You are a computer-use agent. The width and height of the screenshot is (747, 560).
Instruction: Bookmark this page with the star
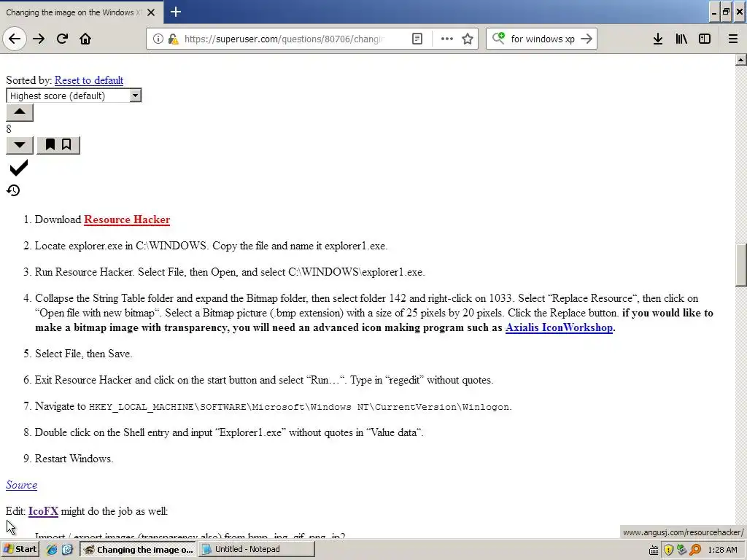(x=468, y=39)
